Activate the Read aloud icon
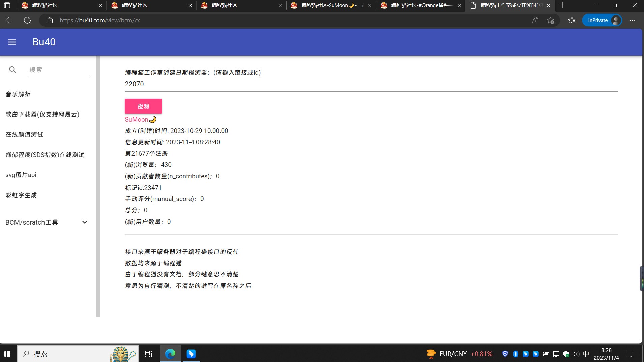This screenshot has width=644, height=362. [535, 20]
